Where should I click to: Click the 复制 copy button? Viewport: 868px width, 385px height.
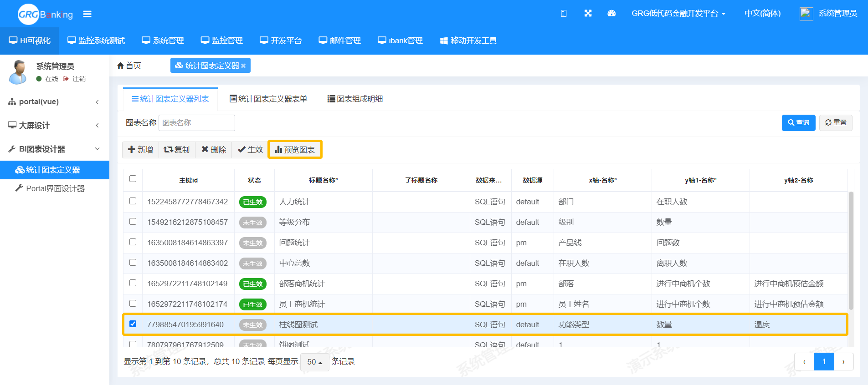[x=177, y=150]
